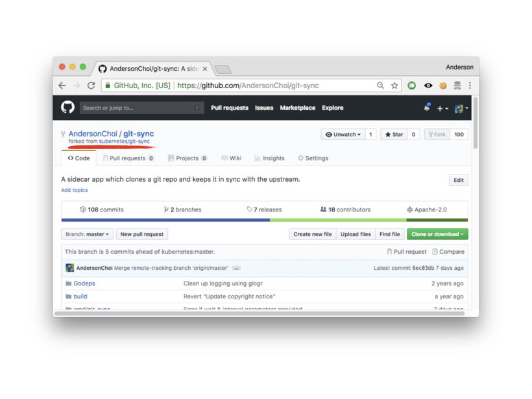Click the Fork button

[x=437, y=134]
